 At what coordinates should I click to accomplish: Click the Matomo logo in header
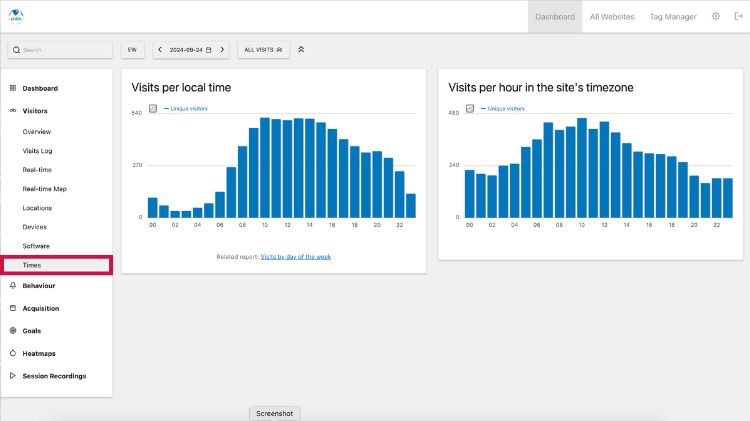[15, 16]
